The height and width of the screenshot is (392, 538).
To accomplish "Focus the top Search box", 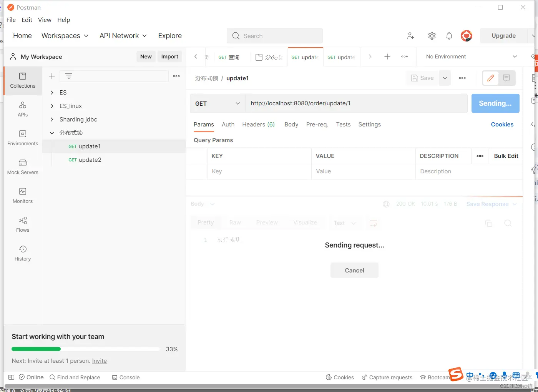I will click(x=275, y=36).
